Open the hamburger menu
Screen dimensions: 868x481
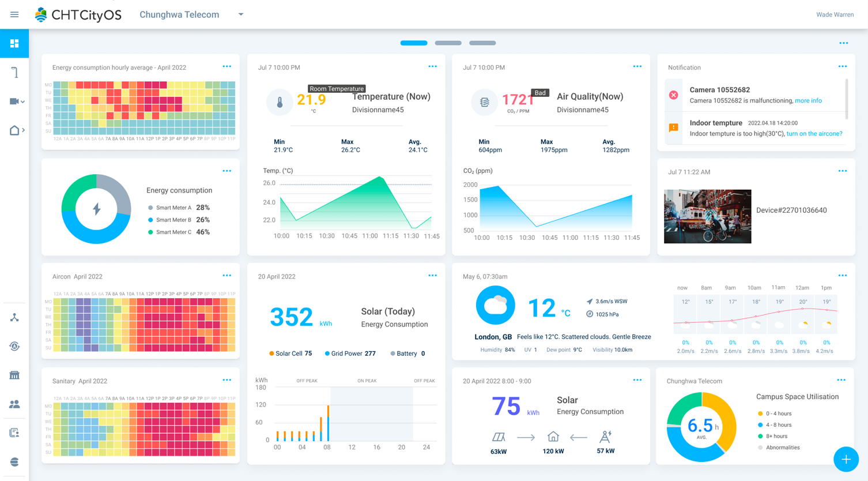(x=14, y=14)
